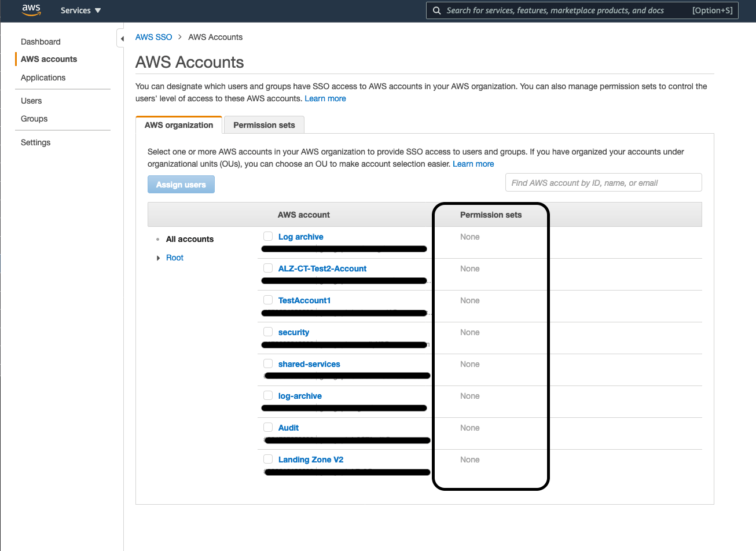Click the Assign users button
This screenshot has width=756, height=551.
tap(181, 185)
